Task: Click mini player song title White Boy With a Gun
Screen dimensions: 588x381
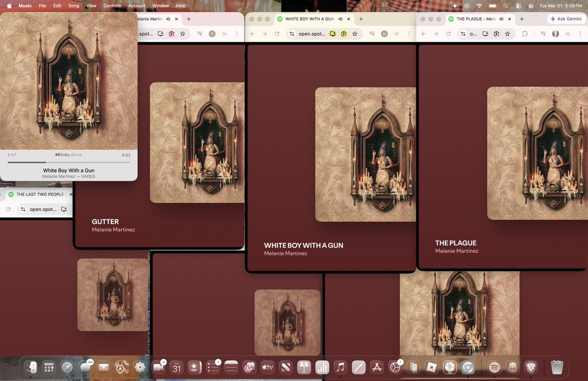Action: (69, 171)
